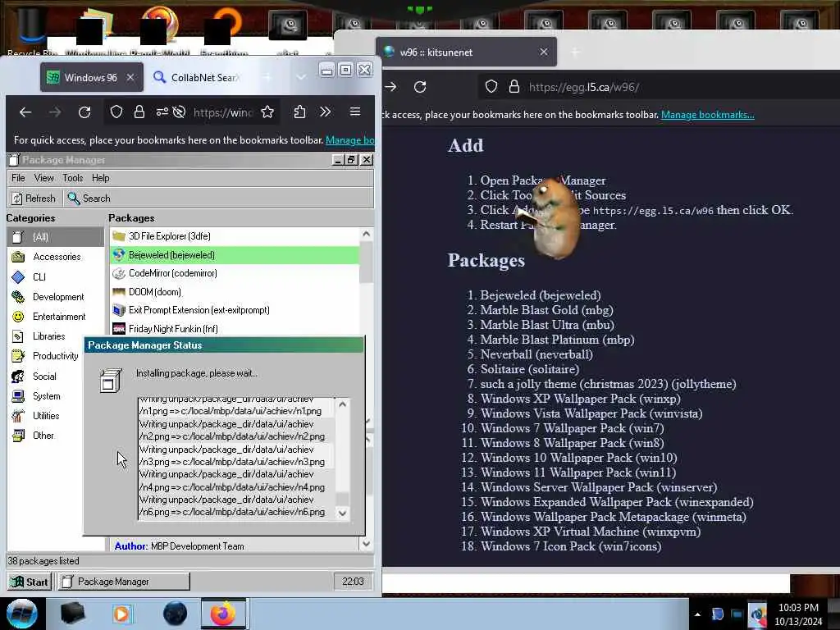The height and width of the screenshot is (630, 840).
Task: Select the (All) category icon
Action: coord(18,237)
